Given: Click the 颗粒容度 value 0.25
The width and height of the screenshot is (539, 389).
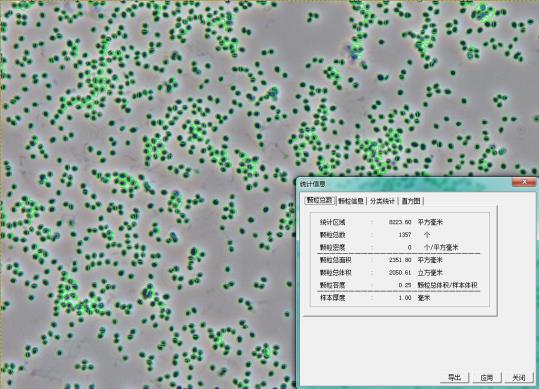Looking at the screenshot, I should tap(405, 285).
